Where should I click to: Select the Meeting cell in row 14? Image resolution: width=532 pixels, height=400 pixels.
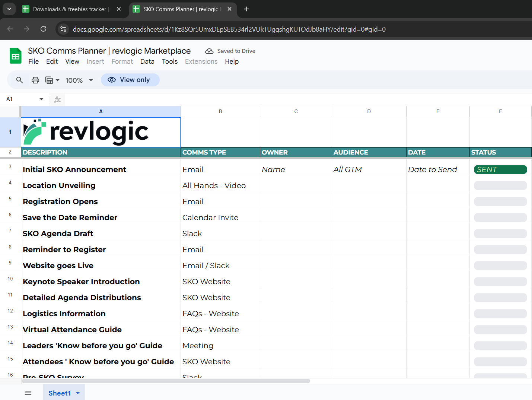tap(220, 343)
